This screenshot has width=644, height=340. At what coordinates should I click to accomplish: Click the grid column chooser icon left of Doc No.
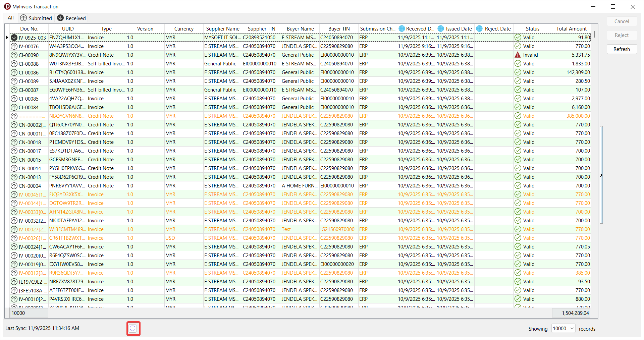click(x=7, y=29)
